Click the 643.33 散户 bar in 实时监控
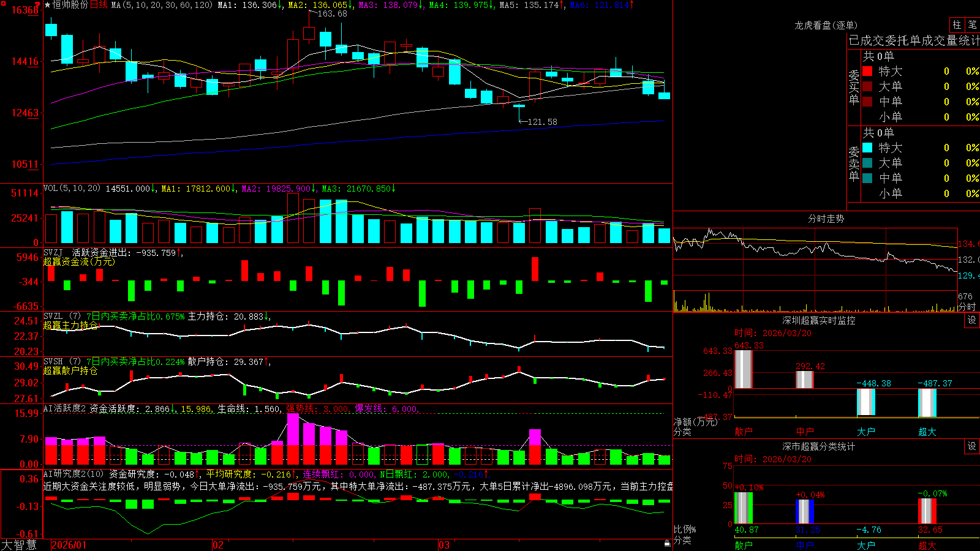The width and height of the screenshot is (980, 551). [743, 369]
